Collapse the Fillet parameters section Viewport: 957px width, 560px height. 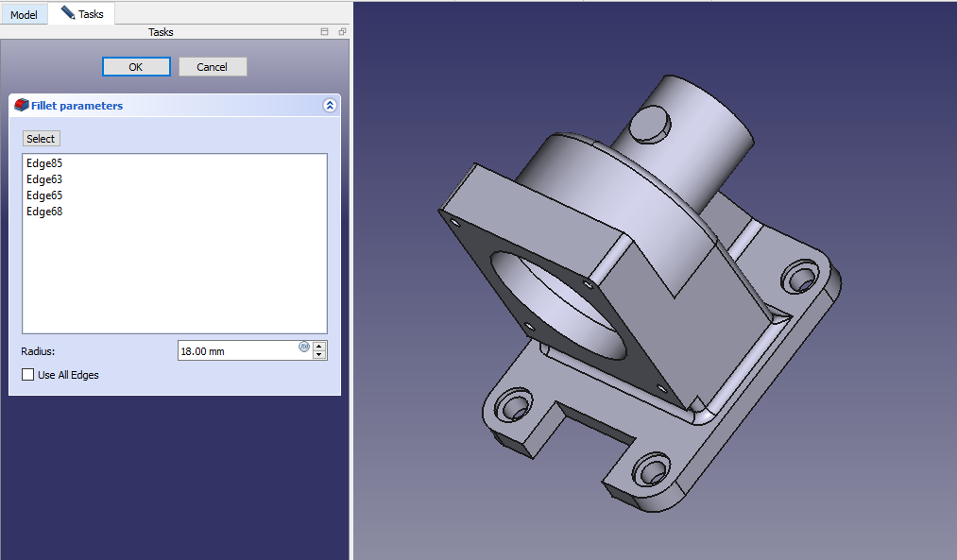point(329,106)
